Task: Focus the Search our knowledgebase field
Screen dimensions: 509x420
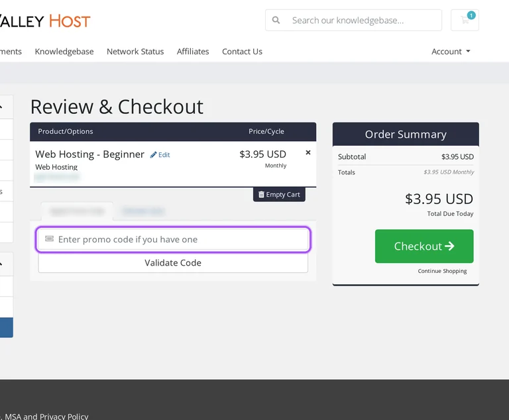Action: tap(353, 20)
